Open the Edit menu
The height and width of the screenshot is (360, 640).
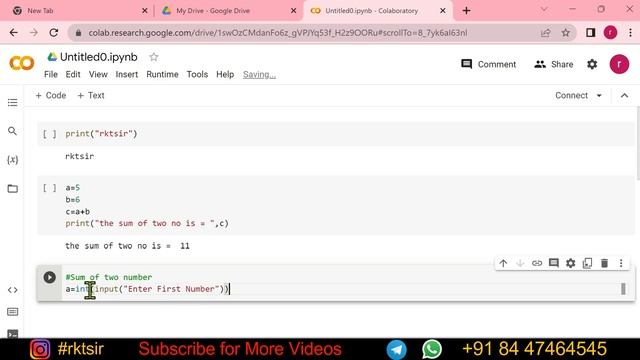click(x=73, y=74)
